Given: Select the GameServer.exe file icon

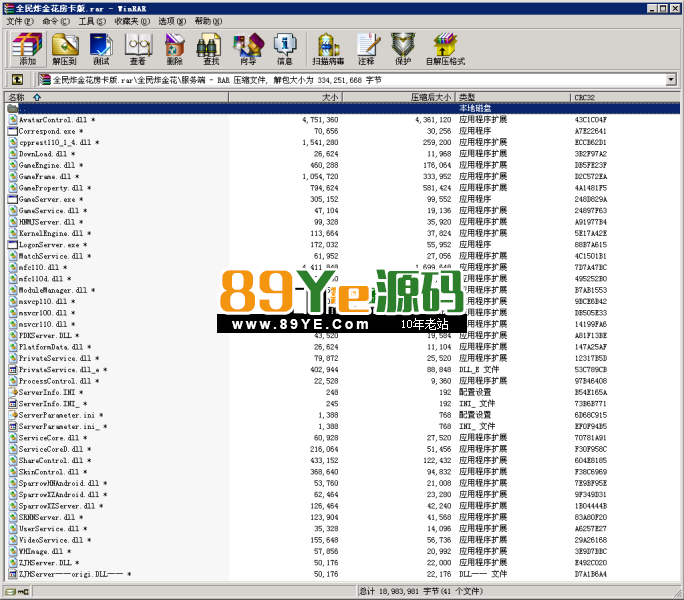Looking at the screenshot, I should coord(13,199).
